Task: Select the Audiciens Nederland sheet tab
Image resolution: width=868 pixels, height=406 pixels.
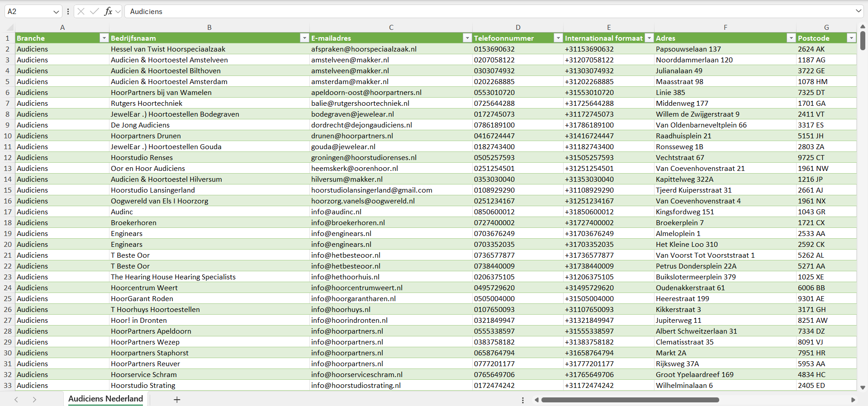Action: click(105, 399)
